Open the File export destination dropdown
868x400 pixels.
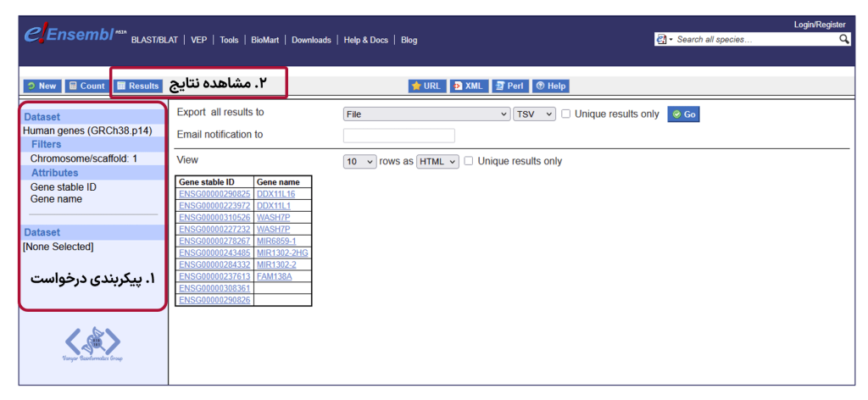click(x=426, y=114)
